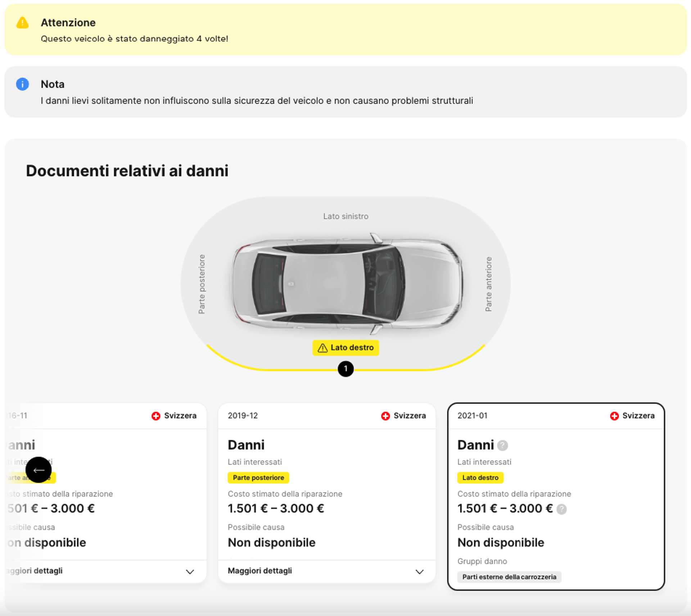Click the Nota heading

click(53, 84)
